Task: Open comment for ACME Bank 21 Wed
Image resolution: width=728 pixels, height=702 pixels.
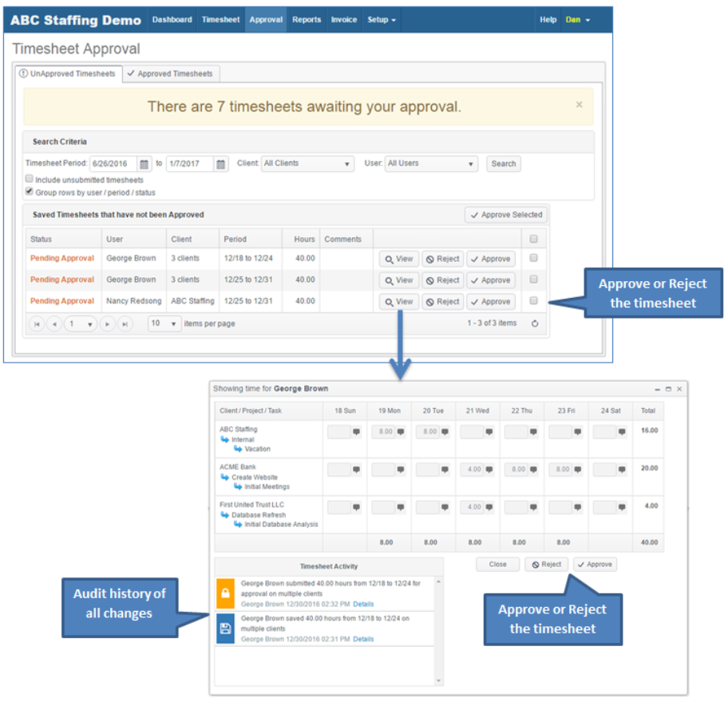Action: click(x=489, y=470)
